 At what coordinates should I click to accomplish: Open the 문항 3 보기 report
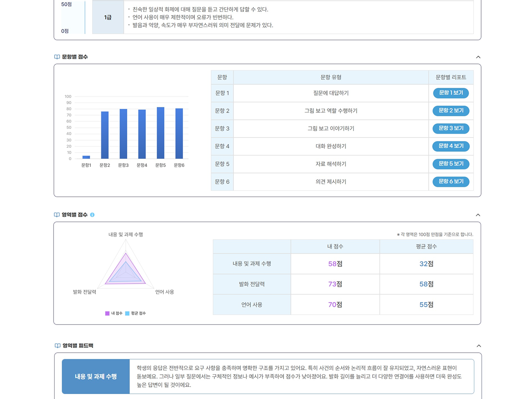point(451,128)
